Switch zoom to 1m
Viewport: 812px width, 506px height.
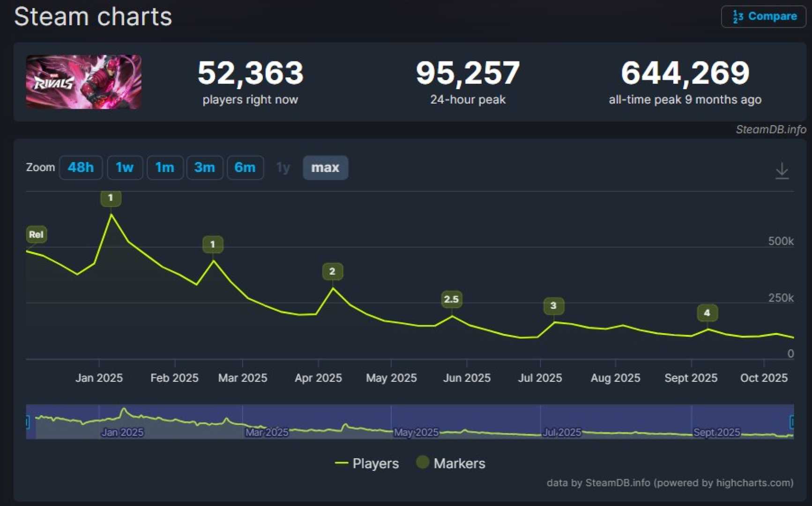164,168
